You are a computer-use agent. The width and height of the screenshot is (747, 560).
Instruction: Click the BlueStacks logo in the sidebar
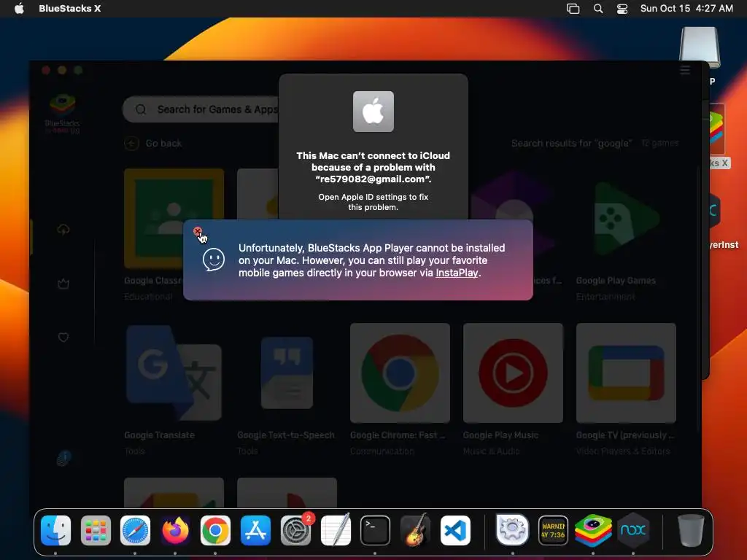(63, 114)
